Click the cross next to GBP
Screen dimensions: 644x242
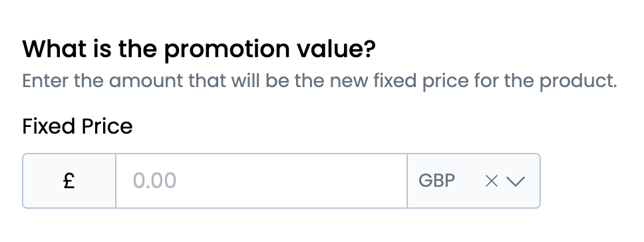491,181
